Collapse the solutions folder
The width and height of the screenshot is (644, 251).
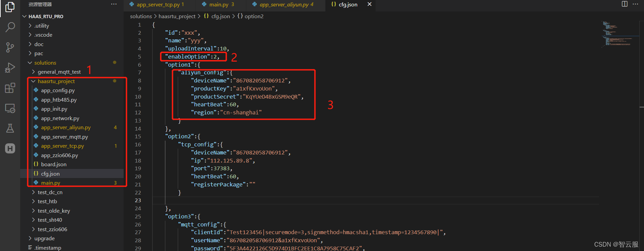pyautogui.click(x=45, y=63)
